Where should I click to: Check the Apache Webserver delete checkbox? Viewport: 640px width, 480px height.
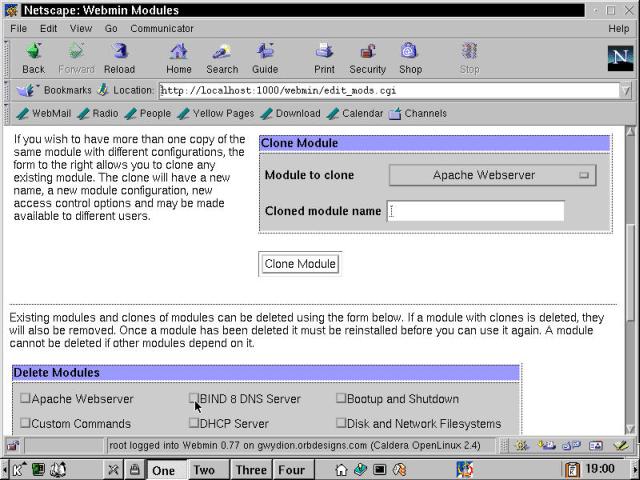25,398
